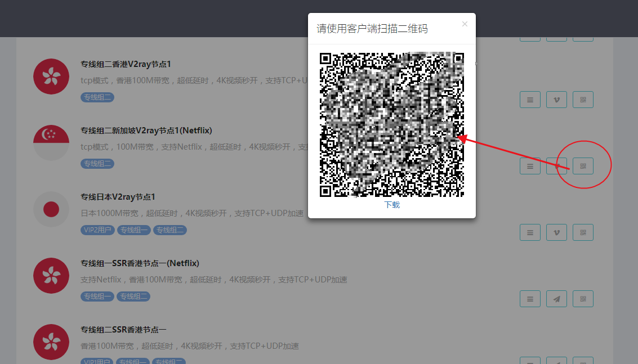Click paper plane icon for 专线组一SSR香港节点一(Netflix)
The height and width of the screenshot is (364, 638).
pyautogui.click(x=556, y=299)
